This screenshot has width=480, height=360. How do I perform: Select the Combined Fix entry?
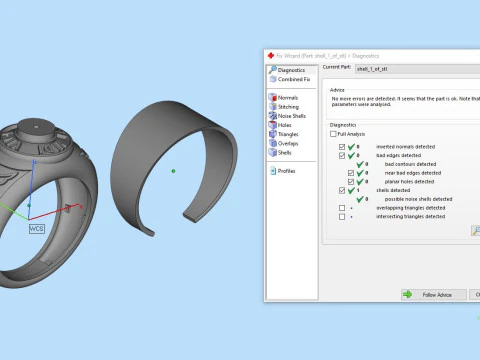[x=294, y=79]
